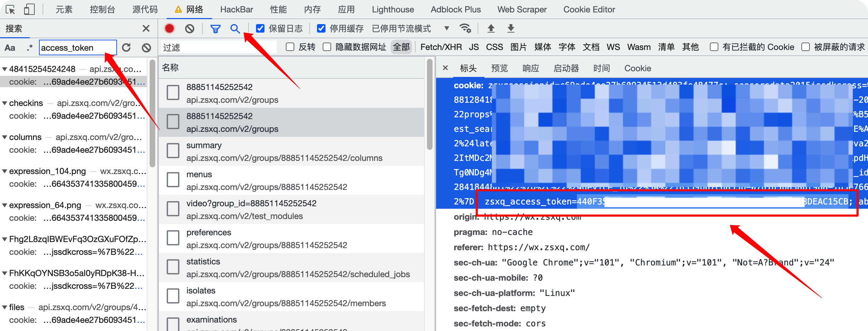Click the 名称 column header
Viewport: 868px width, 331px height.
pos(170,67)
